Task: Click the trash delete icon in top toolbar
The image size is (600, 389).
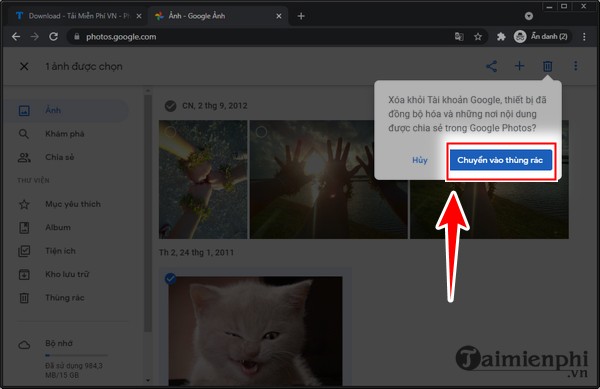Action: [547, 66]
